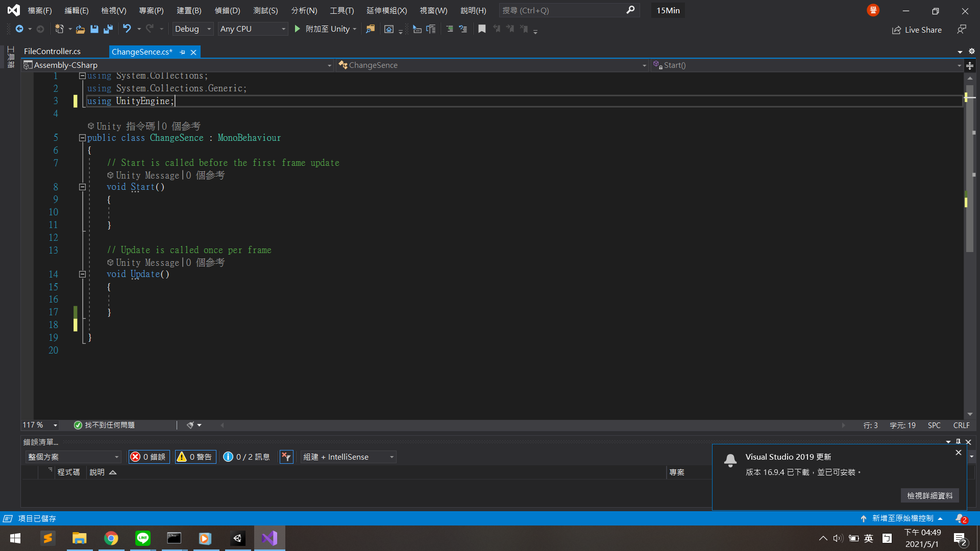The image size is (980, 551).
Task: Toggle the 0 errors filter
Action: click(149, 457)
